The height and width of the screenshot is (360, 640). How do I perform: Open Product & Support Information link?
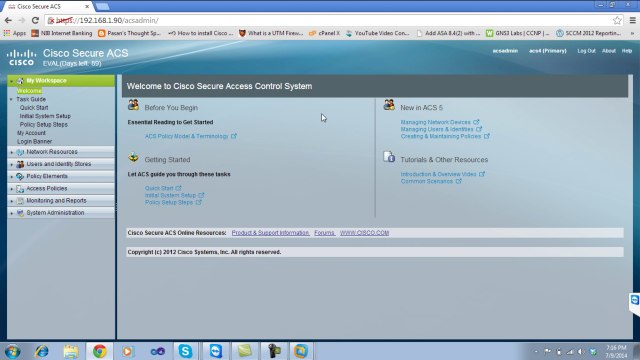pos(270,233)
